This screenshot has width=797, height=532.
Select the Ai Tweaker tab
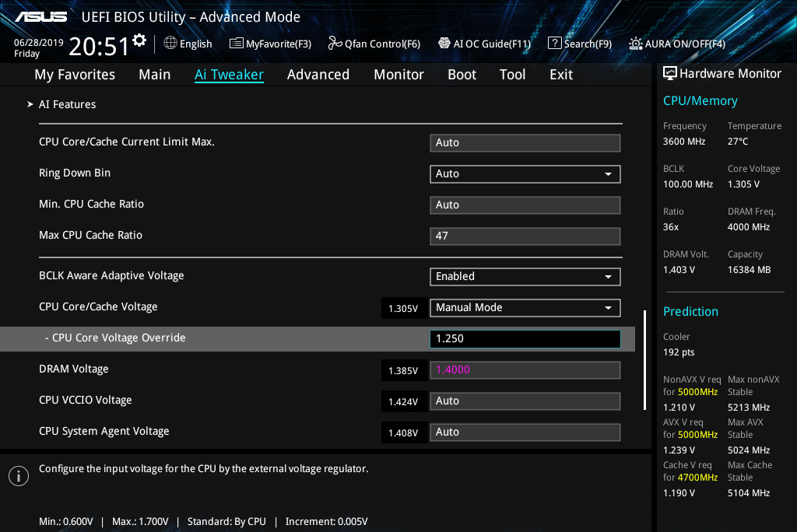229,75
